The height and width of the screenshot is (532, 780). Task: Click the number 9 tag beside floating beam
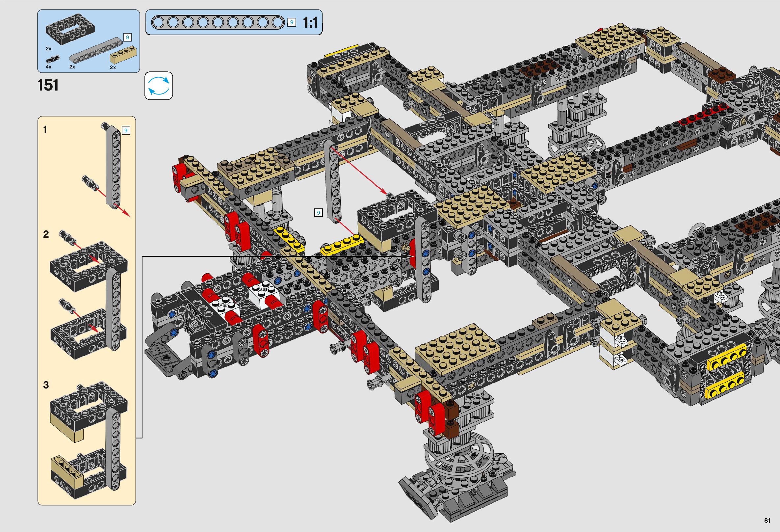pyautogui.click(x=318, y=212)
